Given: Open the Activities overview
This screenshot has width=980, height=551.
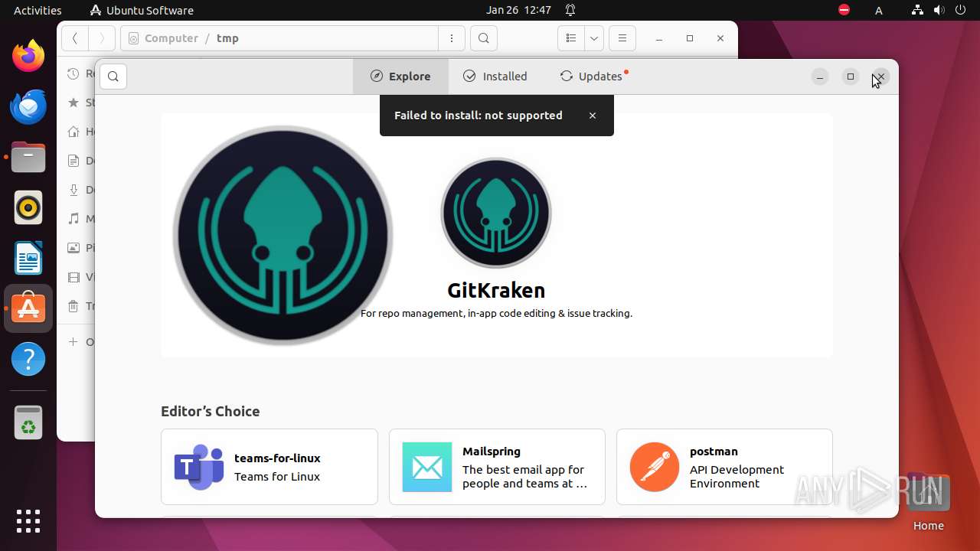Looking at the screenshot, I should tap(38, 10).
